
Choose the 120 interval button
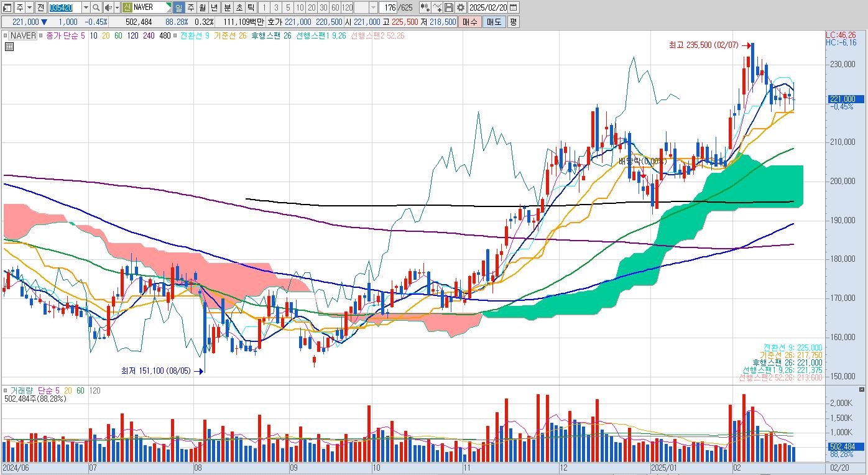[347, 7]
